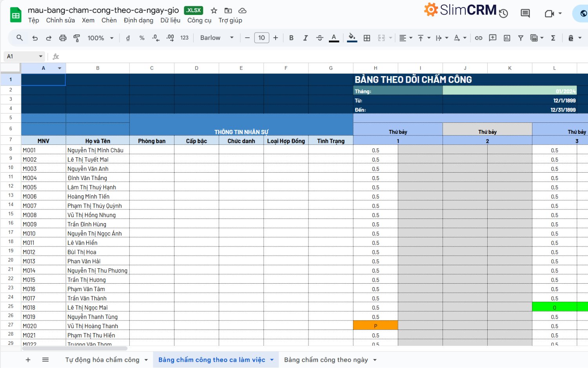Click the Print icon
588x368 pixels.
pos(63,38)
